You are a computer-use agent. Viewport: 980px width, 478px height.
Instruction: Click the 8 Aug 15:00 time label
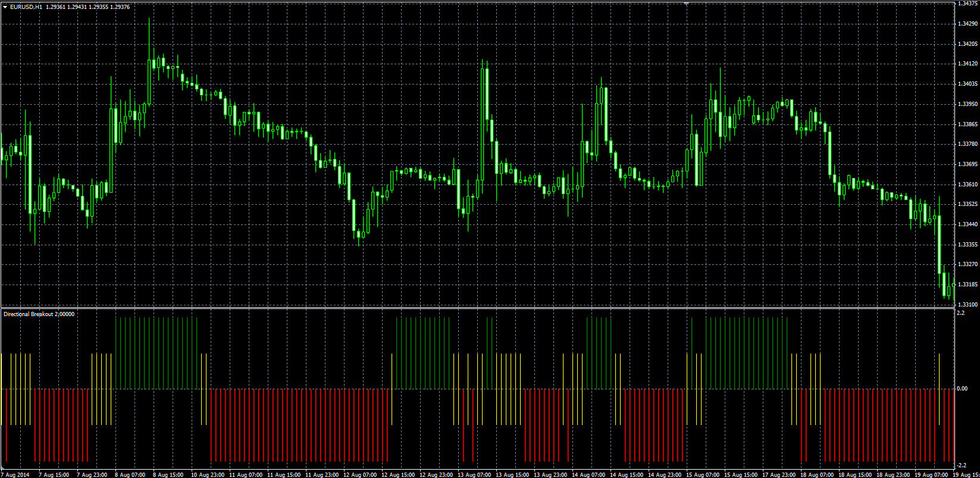[x=168, y=475]
